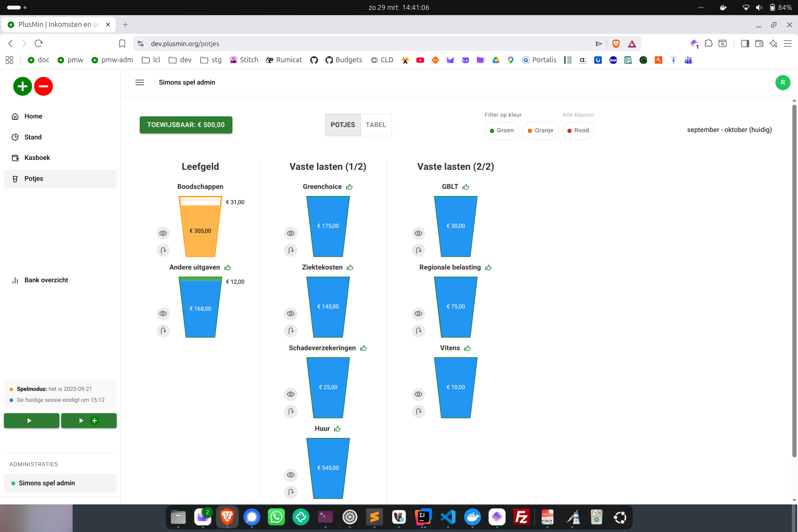Toggle the eye icon for Greenchoice
The height and width of the screenshot is (532, 798).
click(291, 233)
